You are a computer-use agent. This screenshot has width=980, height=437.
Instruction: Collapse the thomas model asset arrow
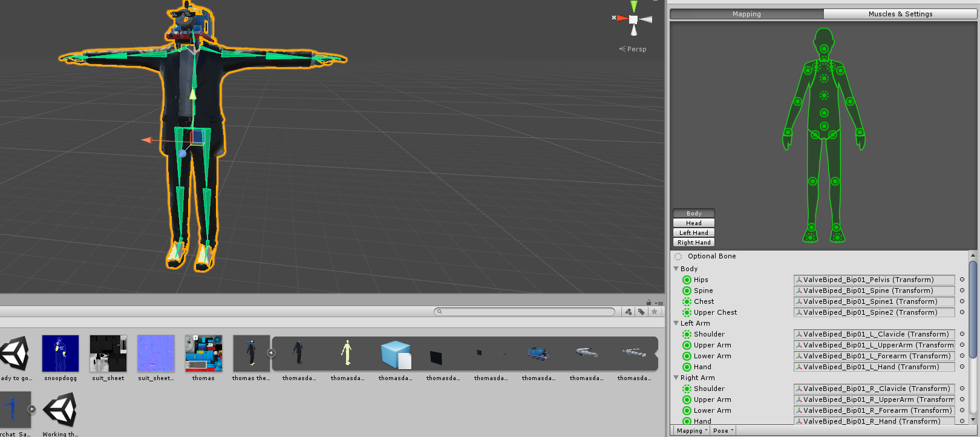[x=271, y=353]
